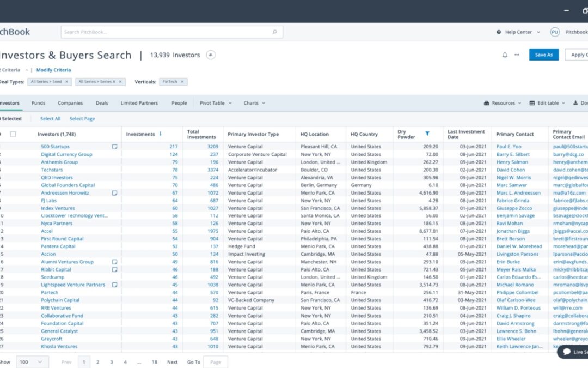Click the Next page button
The height and width of the screenshot is (368, 588).
[172, 362]
